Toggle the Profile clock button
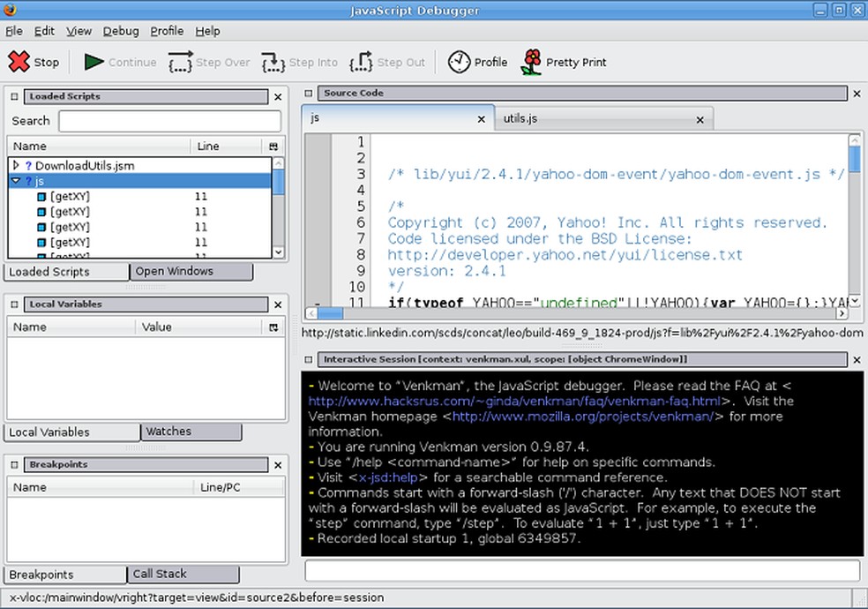This screenshot has width=868, height=609. (x=460, y=62)
